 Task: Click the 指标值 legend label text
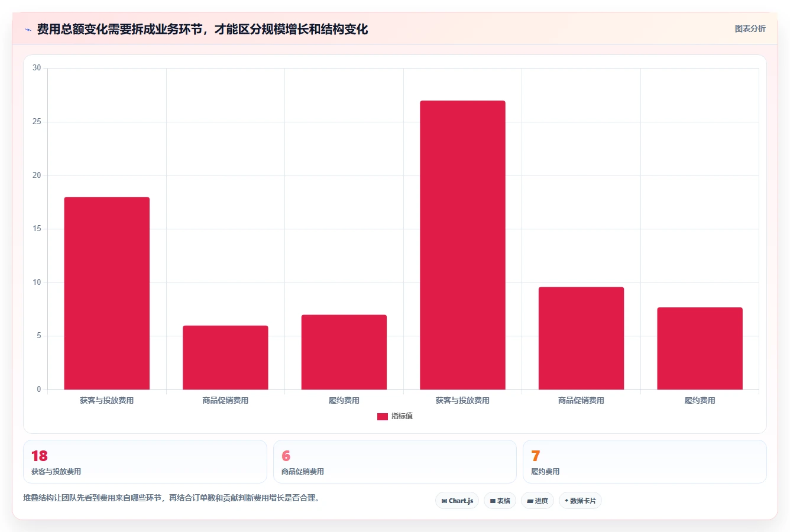tap(402, 416)
